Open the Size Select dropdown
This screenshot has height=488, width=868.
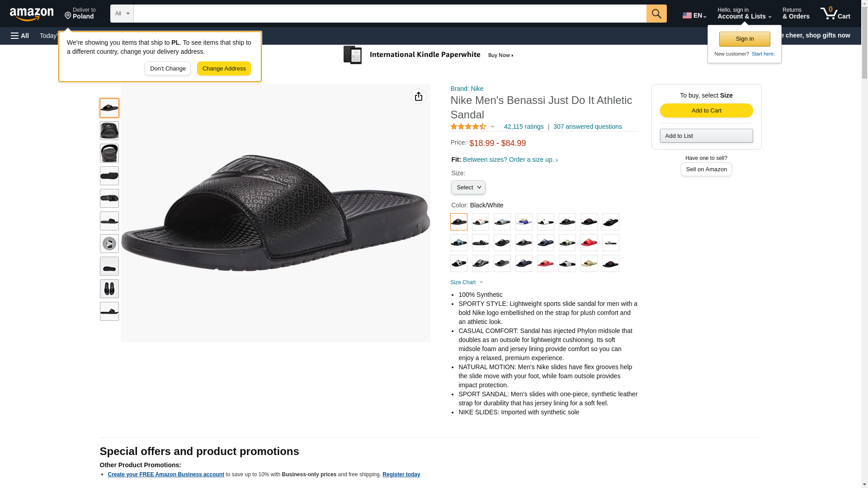468,188
